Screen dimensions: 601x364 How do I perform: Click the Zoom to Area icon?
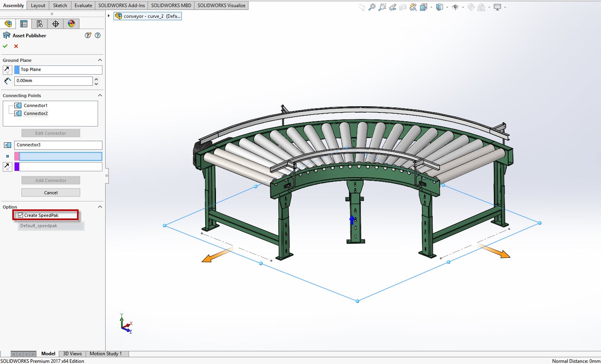382,7
